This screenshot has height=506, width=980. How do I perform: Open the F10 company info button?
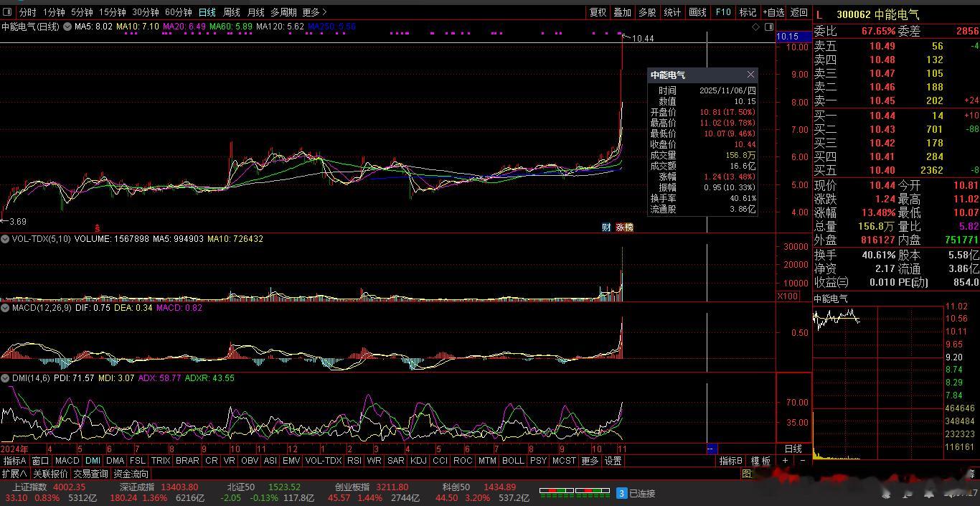[722, 12]
